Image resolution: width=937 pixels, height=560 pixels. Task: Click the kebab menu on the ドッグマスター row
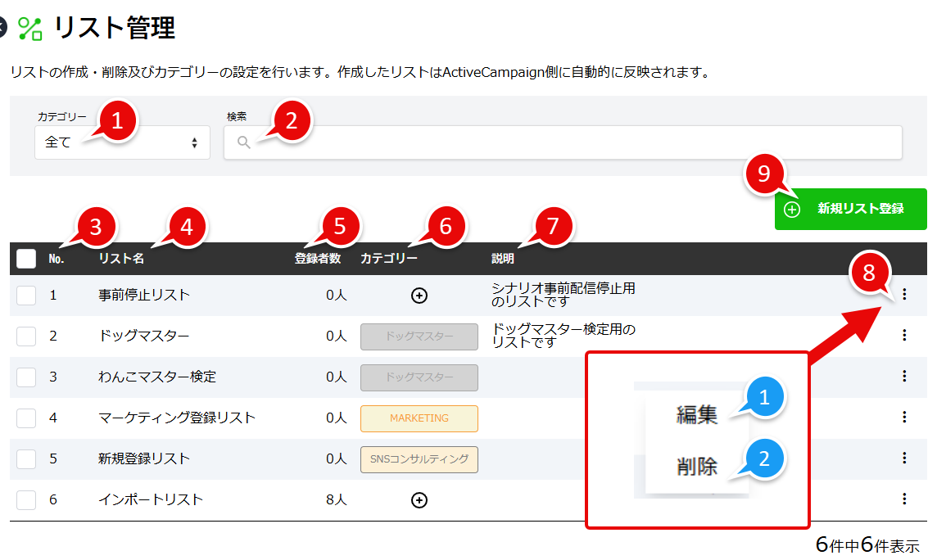[x=903, y=335]
